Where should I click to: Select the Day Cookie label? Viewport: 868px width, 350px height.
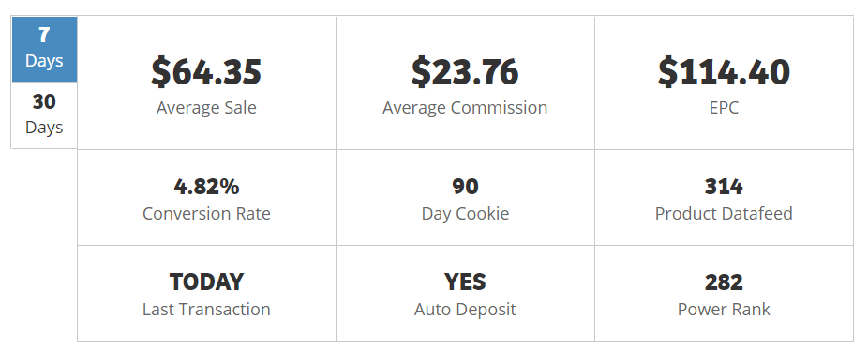[x=465, y=214]
